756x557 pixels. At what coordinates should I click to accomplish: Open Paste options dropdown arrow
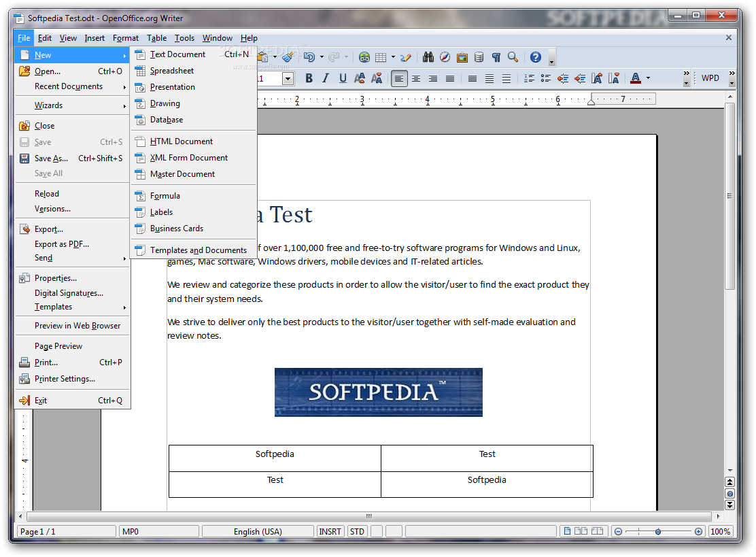[275, 57]
